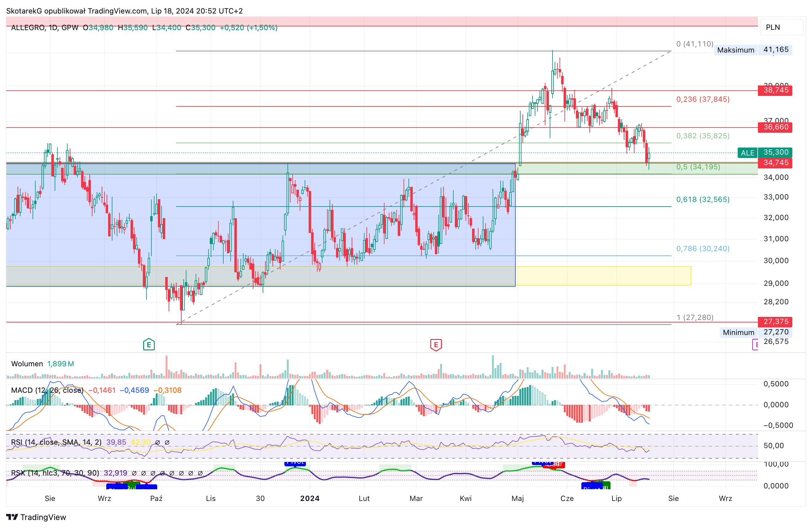Click the purple event marker at right edge
Image resolution: width=812 pixels, height=528 pixels.
(755, 345)
